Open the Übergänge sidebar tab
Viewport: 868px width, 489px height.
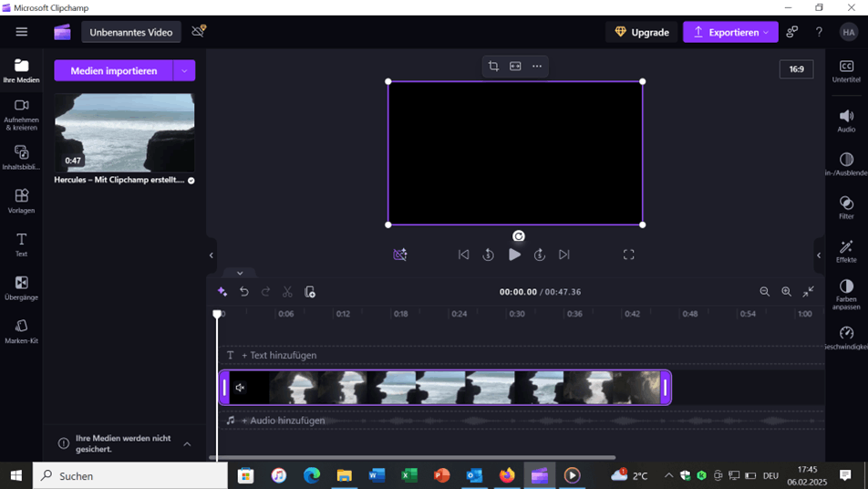point(21,288)
